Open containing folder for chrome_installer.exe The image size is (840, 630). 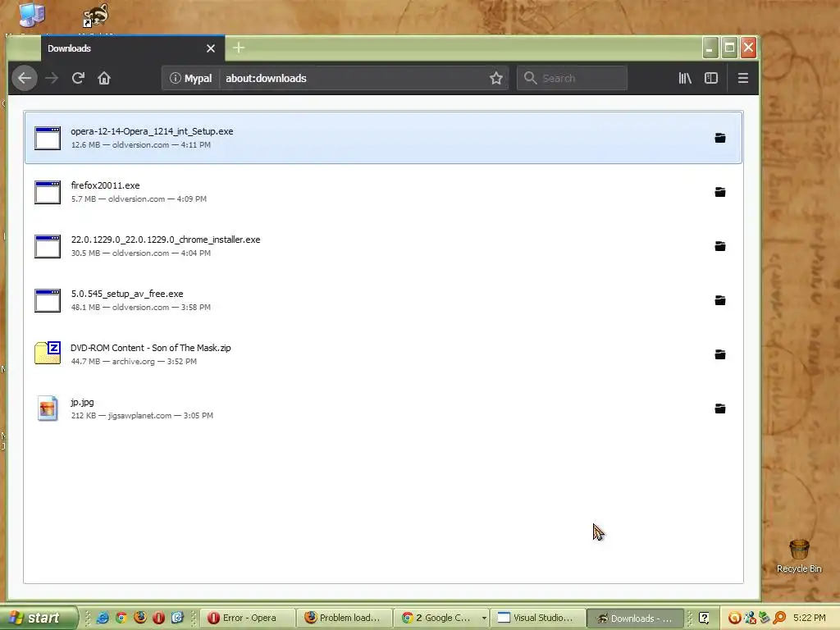pos(720,246)
